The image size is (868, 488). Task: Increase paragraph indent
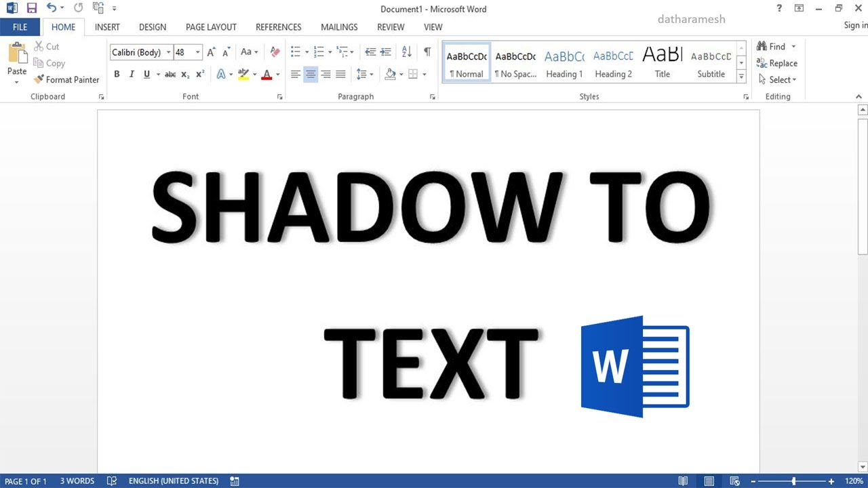click(x=385, y=52)
